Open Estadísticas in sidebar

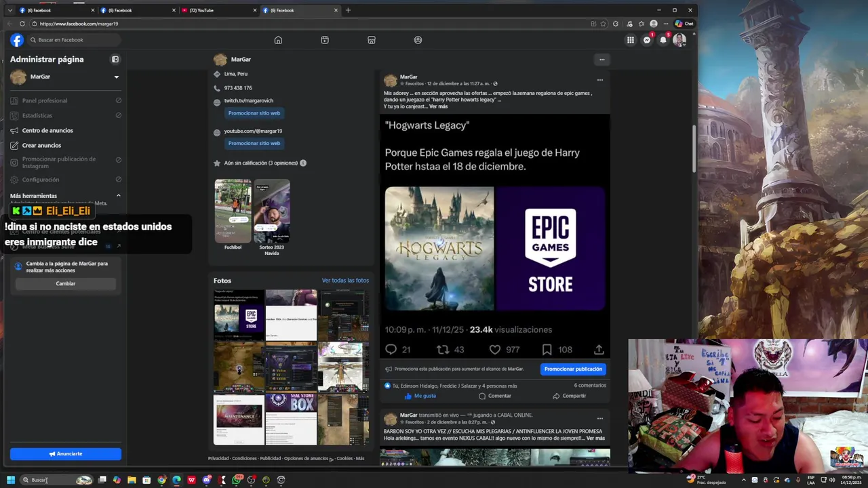(x=37, y=116)
